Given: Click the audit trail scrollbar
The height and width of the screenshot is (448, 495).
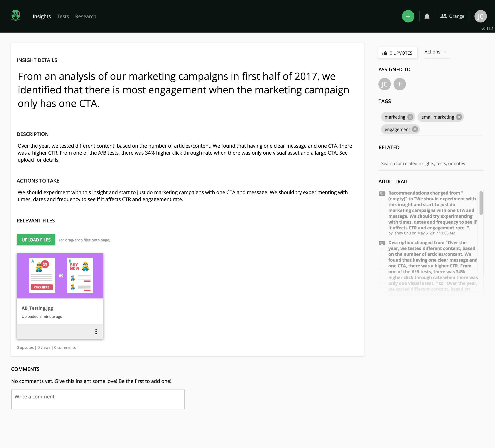Looking at the screenshot, I should pyautogui.click(x=481, y=203).
